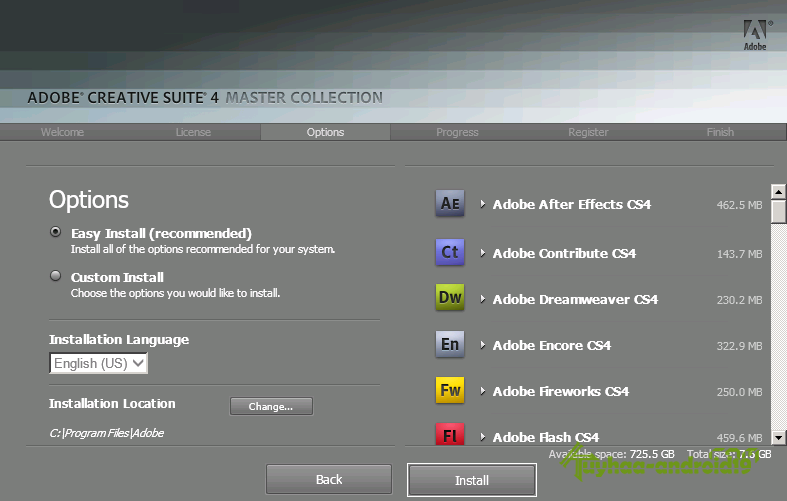Screen dimensions: 787x501
Task: Click the Contribute Ct icon
Action: coord(450,252)
